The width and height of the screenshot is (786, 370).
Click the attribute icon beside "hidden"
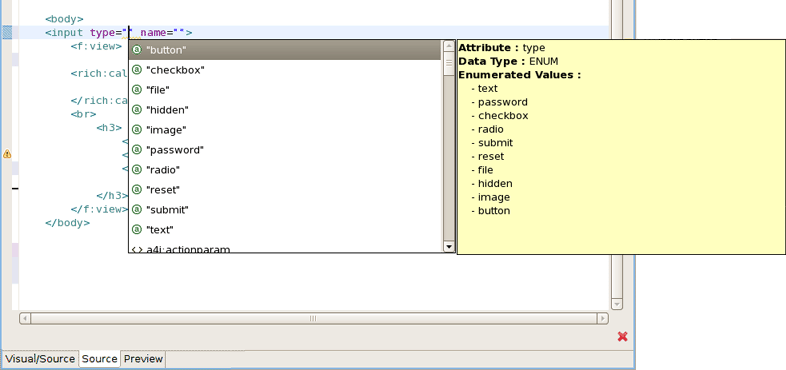coord(136,109)
